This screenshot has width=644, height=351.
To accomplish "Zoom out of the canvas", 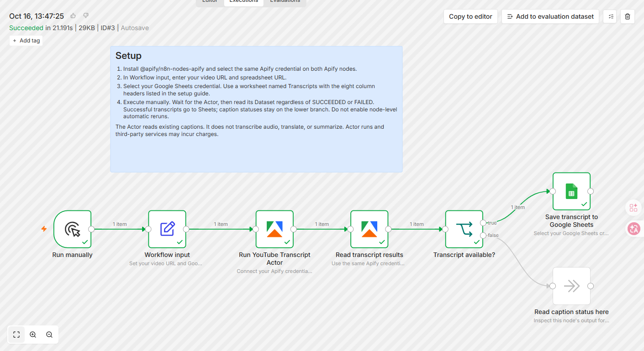I will 49,335.
